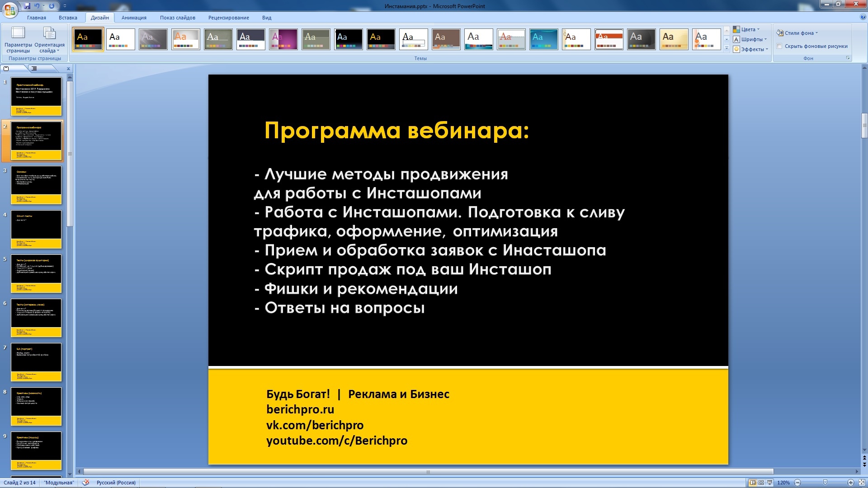Switch to the Главная ribbon tab
Image resolution: width=868 pixels, height=488 pixels.
[x=37, y=18]
